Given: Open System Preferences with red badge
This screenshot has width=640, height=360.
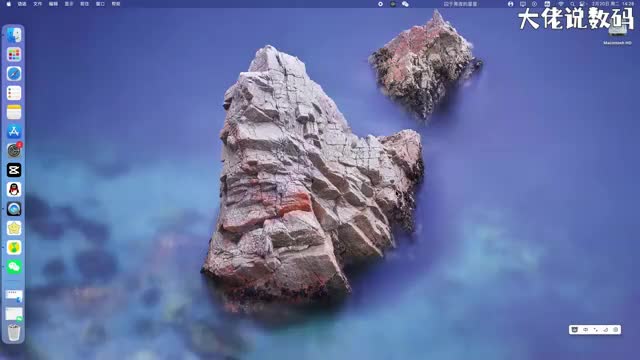Looking at the screenshot, I should [14, 151].
